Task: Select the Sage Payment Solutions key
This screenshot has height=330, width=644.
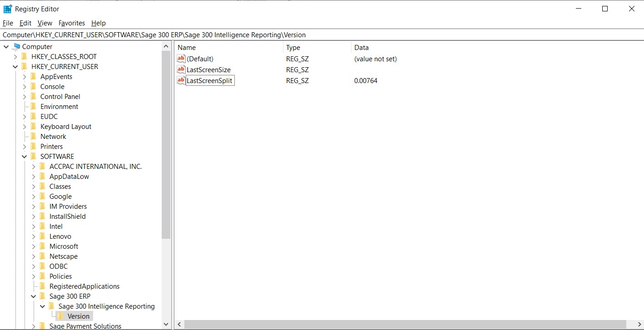Action: pyautogui.click(x=85, y=326)
